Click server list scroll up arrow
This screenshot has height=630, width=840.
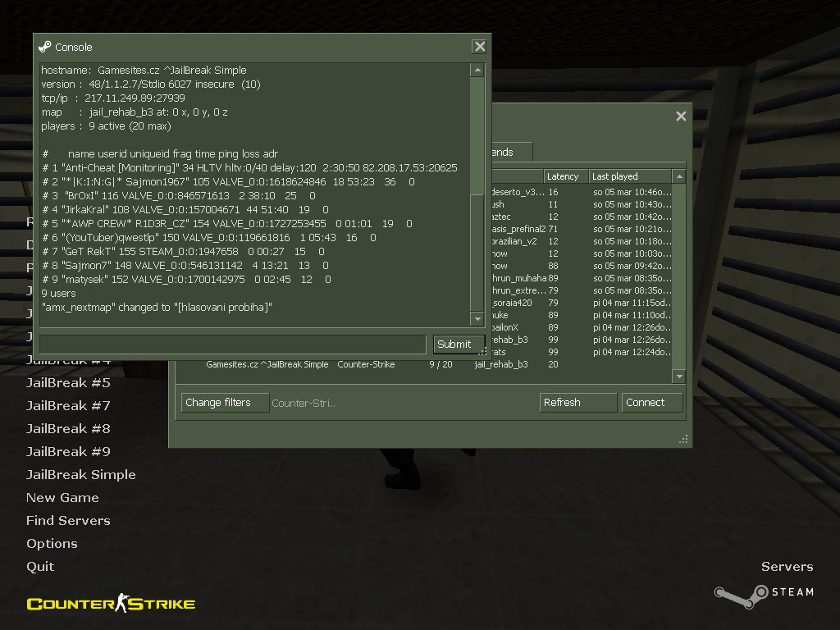tap(679, 176)
